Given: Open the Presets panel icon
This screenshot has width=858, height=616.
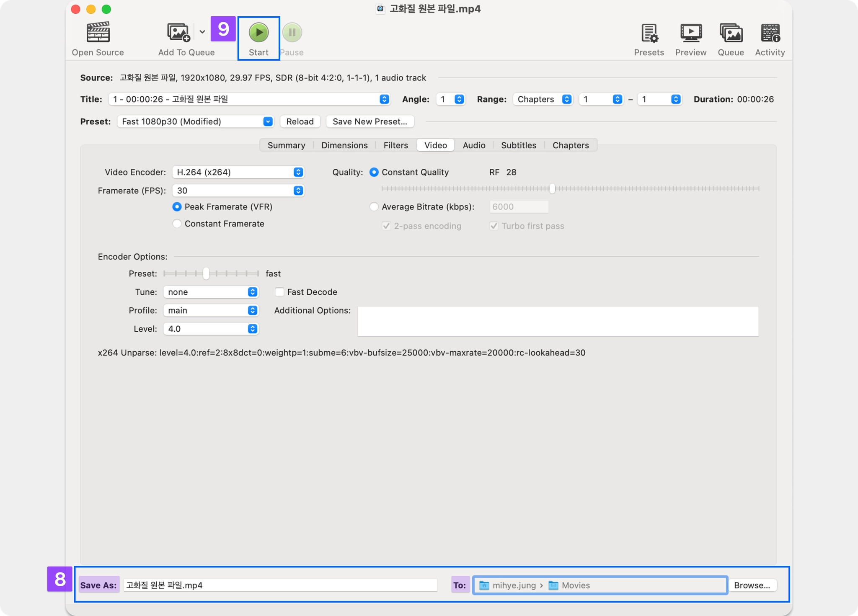Looking at the screenshot, I should [649, 33].
